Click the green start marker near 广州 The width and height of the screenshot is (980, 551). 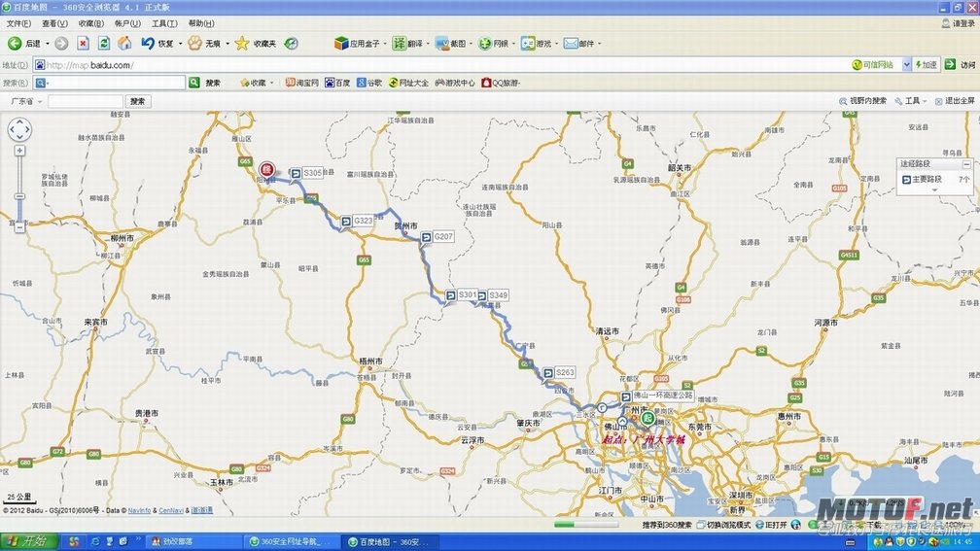click(648, 418)
